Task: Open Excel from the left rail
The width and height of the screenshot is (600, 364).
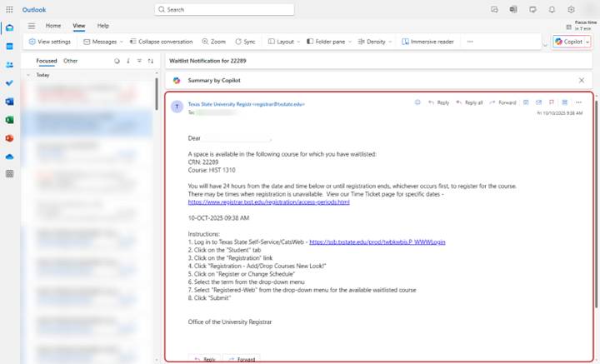Action: 9,120
